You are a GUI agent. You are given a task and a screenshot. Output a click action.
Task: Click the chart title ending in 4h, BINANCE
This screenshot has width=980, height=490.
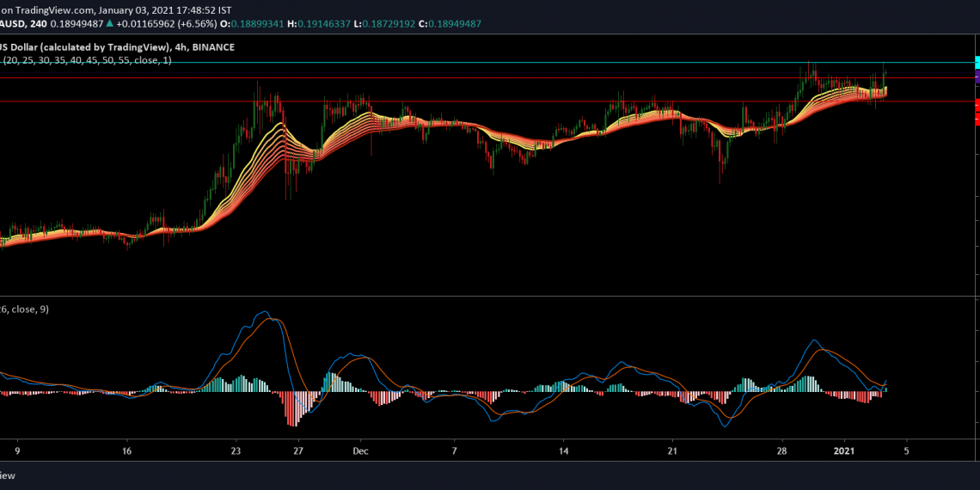click(x=117, y=46)
